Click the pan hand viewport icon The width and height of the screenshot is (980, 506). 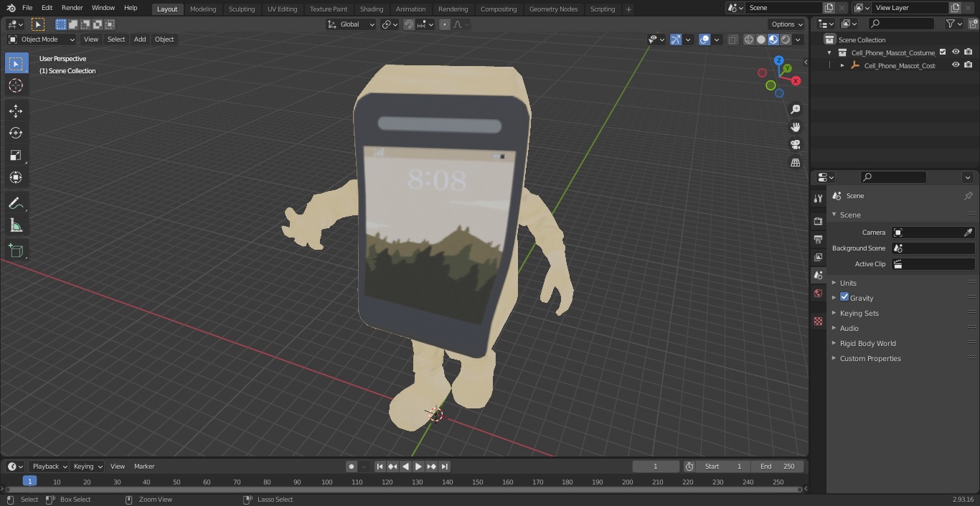pyautogui.click(x=795, y=127)
